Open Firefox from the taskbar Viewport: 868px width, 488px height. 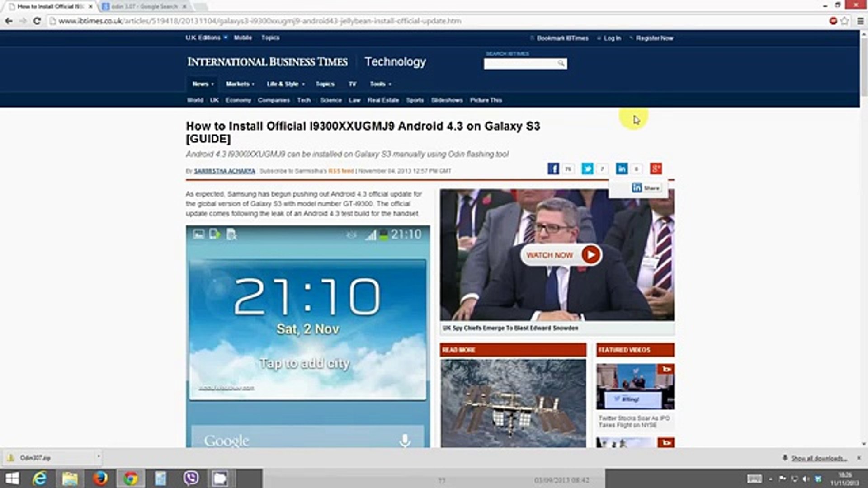coord(100,478)
